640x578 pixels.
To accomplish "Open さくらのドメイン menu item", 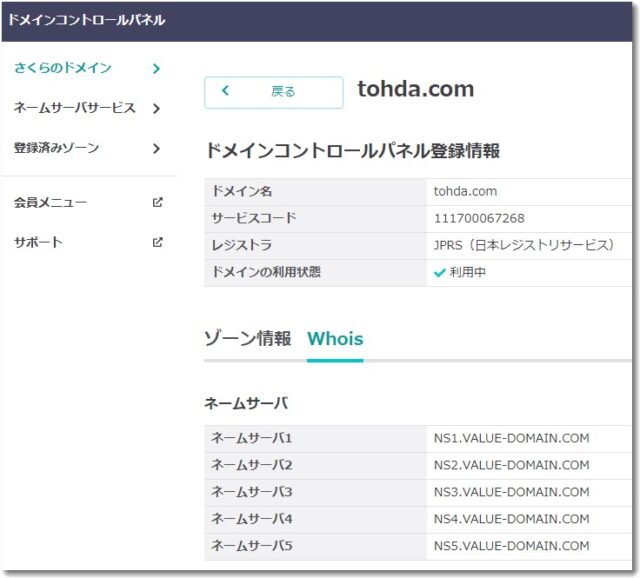I will 63,68.
